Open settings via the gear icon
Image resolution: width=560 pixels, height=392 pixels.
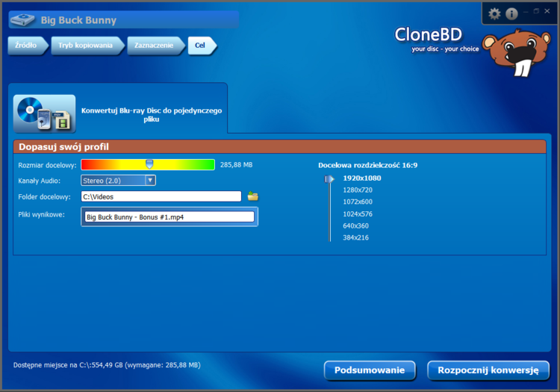pos(494,14)
